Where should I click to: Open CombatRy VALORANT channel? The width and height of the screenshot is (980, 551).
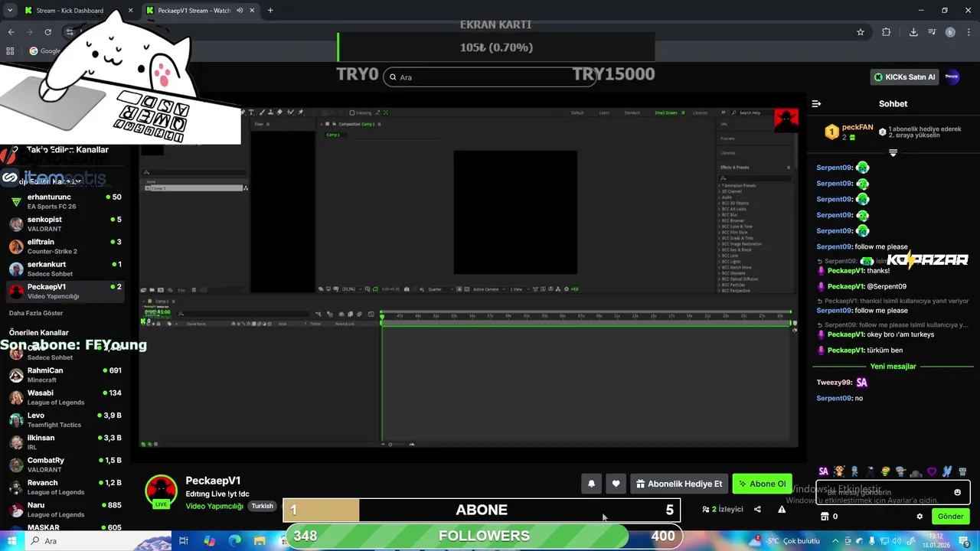65,465
